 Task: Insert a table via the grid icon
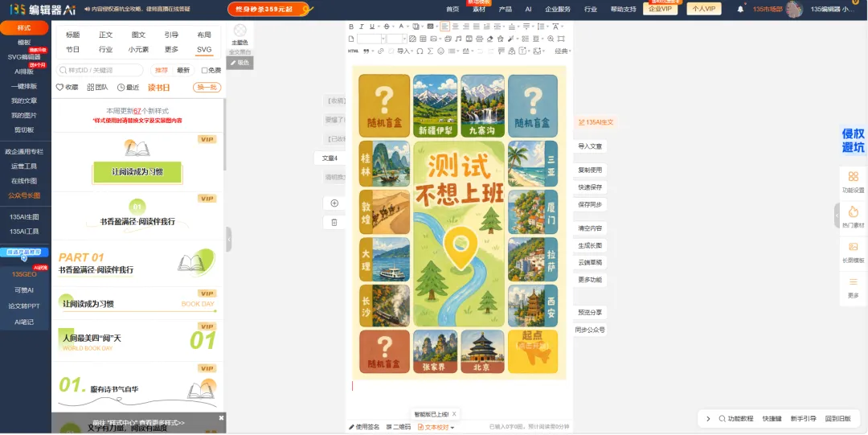click(x=423, y=39)
